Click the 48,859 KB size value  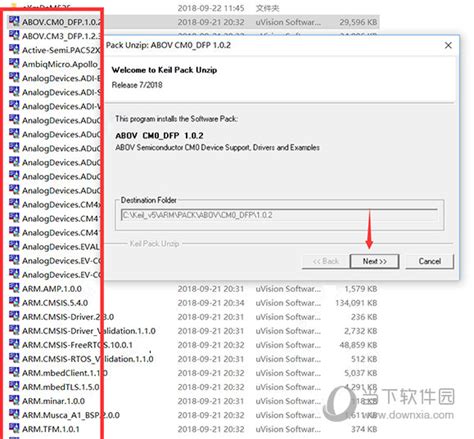coord(358,345)
